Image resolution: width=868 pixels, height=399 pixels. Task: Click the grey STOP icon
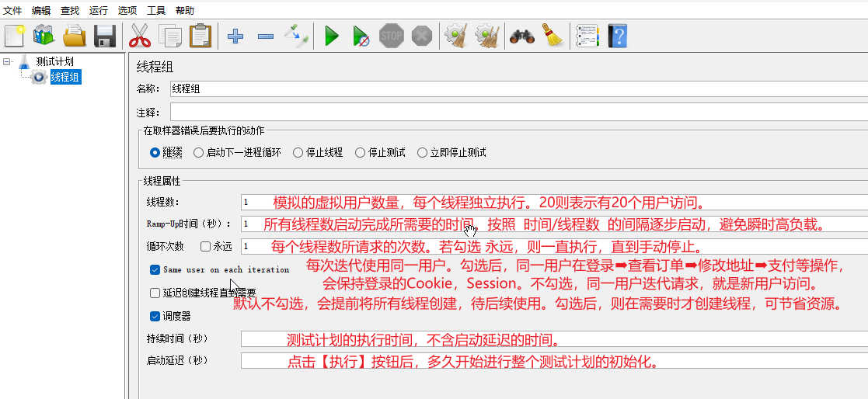click(392, 36)
